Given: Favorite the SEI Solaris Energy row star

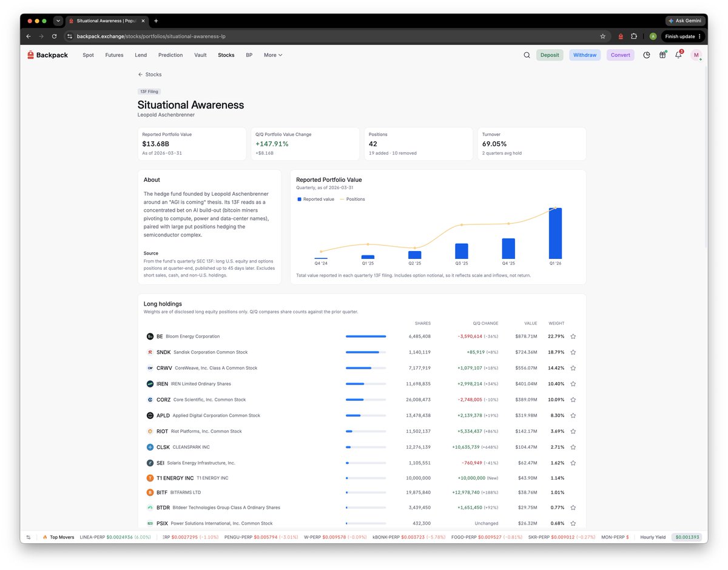Looking at the screenshot, I should coord(573,463).
